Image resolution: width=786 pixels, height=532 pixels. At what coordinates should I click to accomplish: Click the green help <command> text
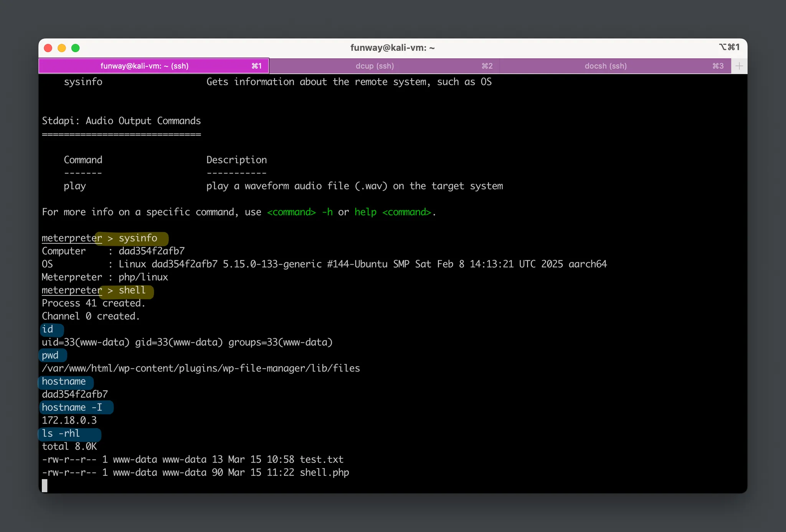click(393, 212)
